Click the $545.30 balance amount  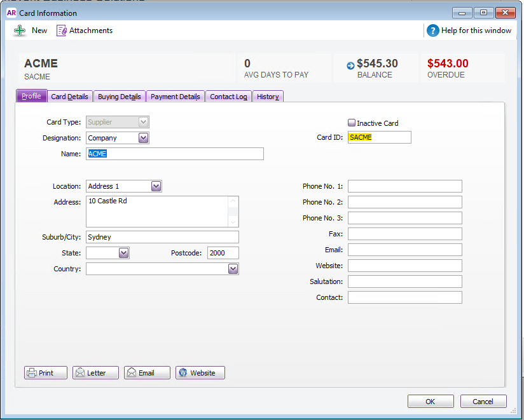[377, 64]
